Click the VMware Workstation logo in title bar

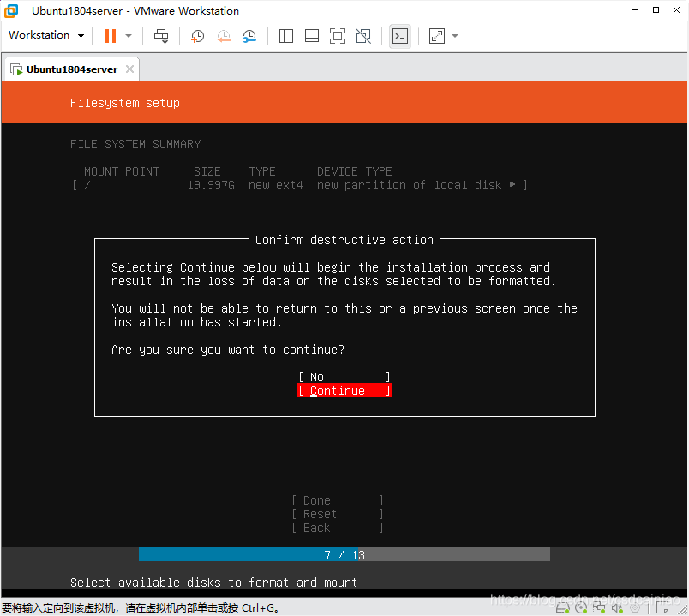point(11,10)
